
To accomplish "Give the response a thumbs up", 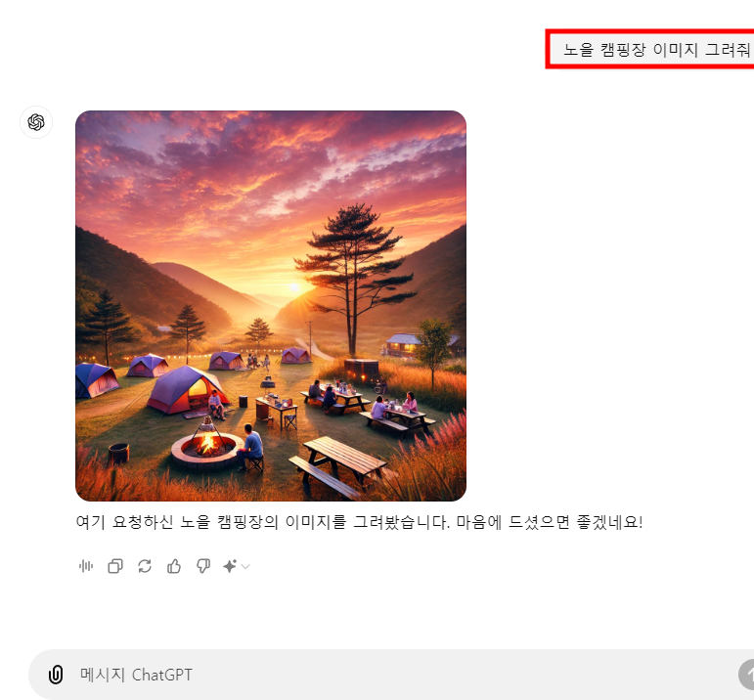I will [x=174, y=566].
